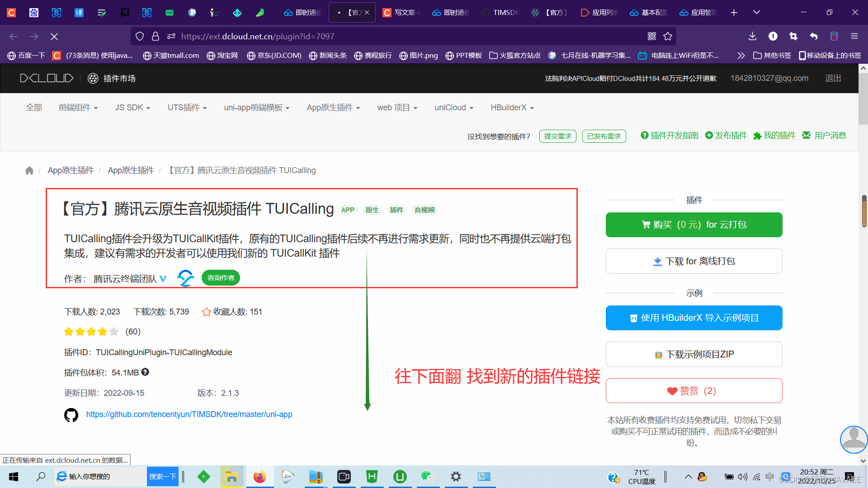Open File Explorer from the taskbar
Viewport: 868px width, 488px height.
tap(231, 477)
